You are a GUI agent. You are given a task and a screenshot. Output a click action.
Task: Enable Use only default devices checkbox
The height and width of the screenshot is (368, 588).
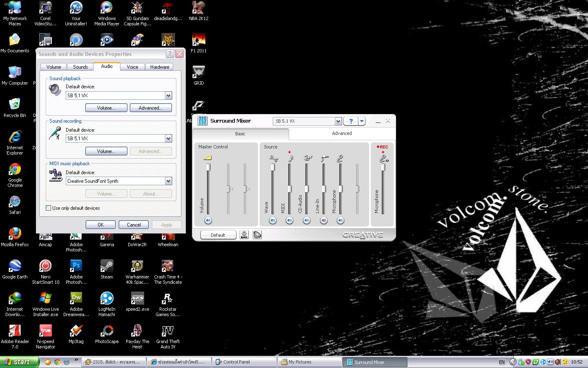49,208
